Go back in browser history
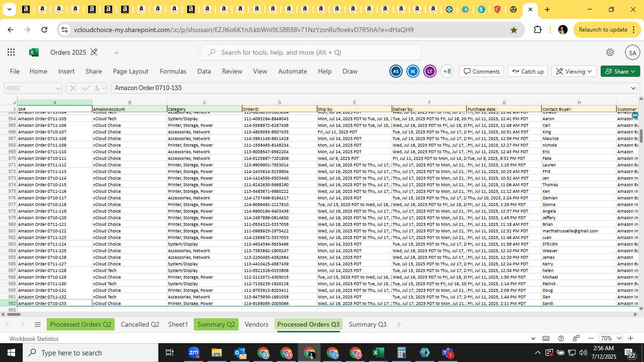This screenshot has width=644, height=362. 10,30
